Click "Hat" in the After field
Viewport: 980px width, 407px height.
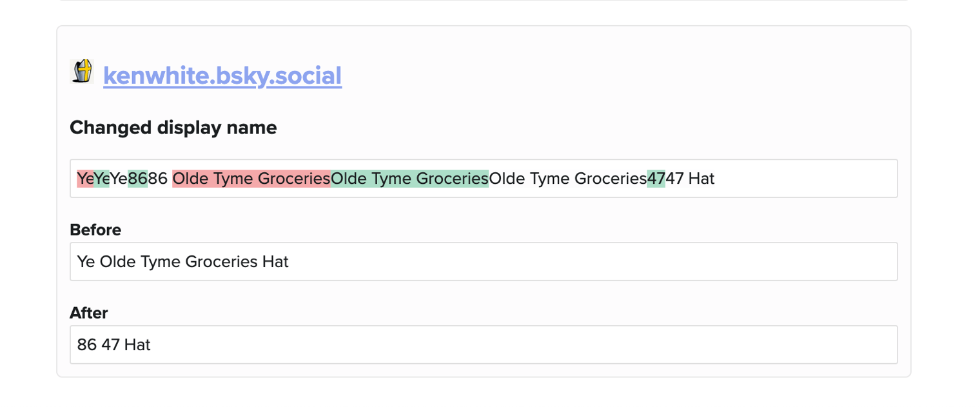pyautogui.click(x=137, y=345)
